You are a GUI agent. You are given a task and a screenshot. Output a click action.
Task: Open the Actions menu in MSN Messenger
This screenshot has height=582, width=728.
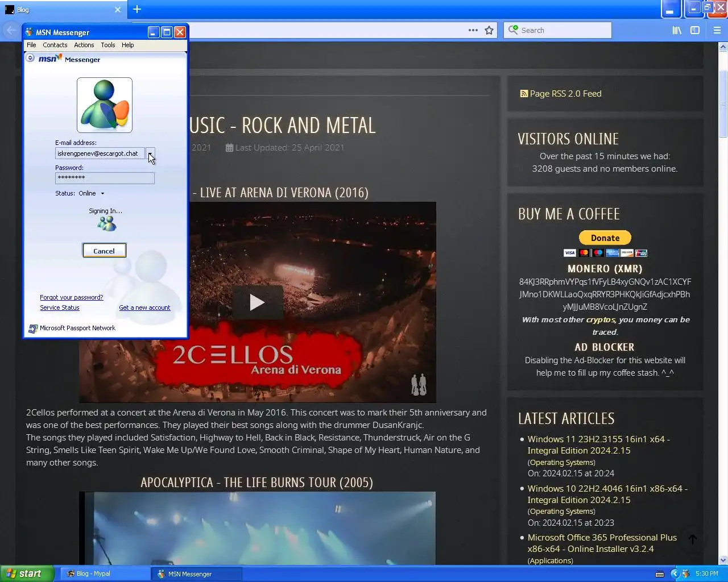click(x=84, y=45)
